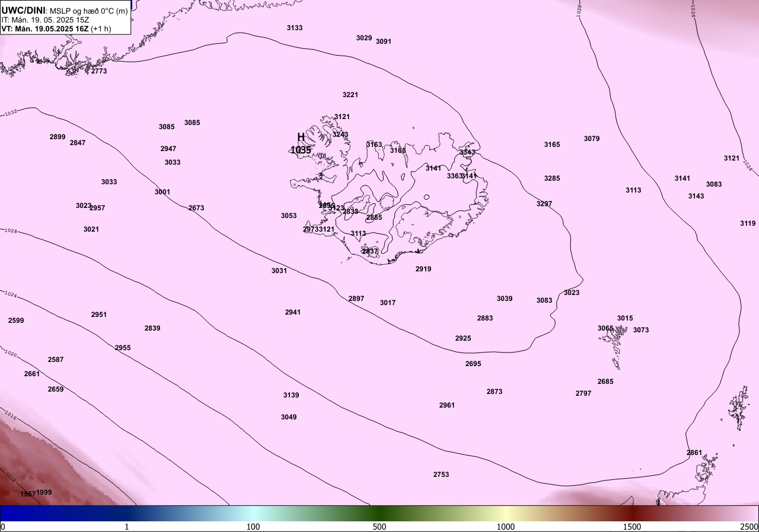Click the 2885 value in central Iceland
This screenshot has width=759, height=532.
374,217
